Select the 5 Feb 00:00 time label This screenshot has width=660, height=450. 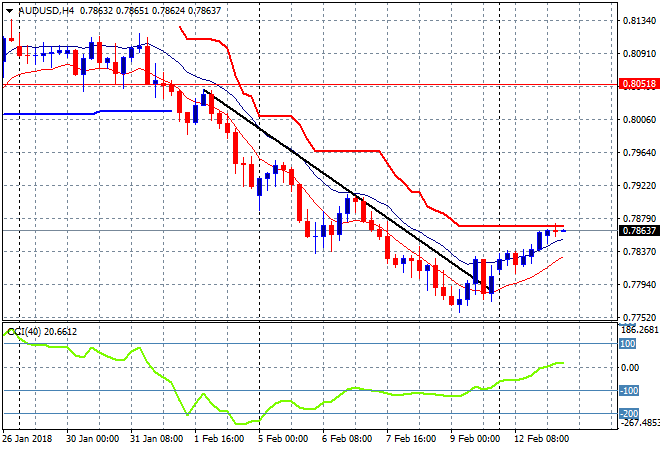coord(283,439)
